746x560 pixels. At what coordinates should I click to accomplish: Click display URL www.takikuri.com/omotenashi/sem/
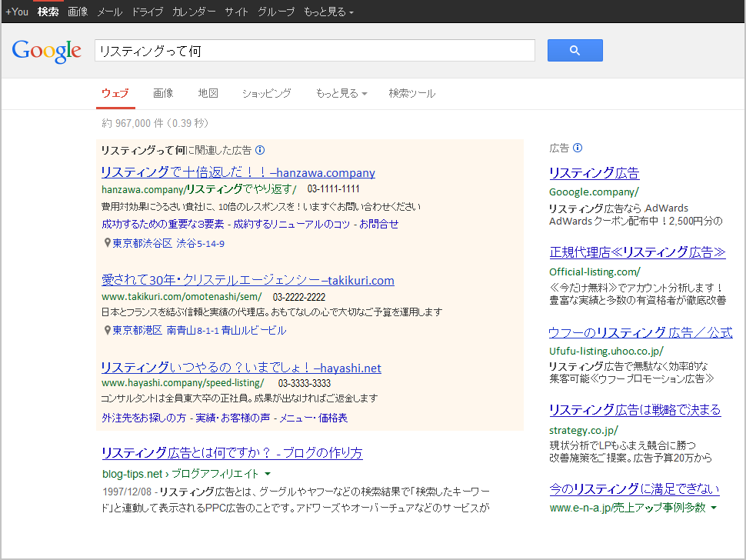[182, 297]
